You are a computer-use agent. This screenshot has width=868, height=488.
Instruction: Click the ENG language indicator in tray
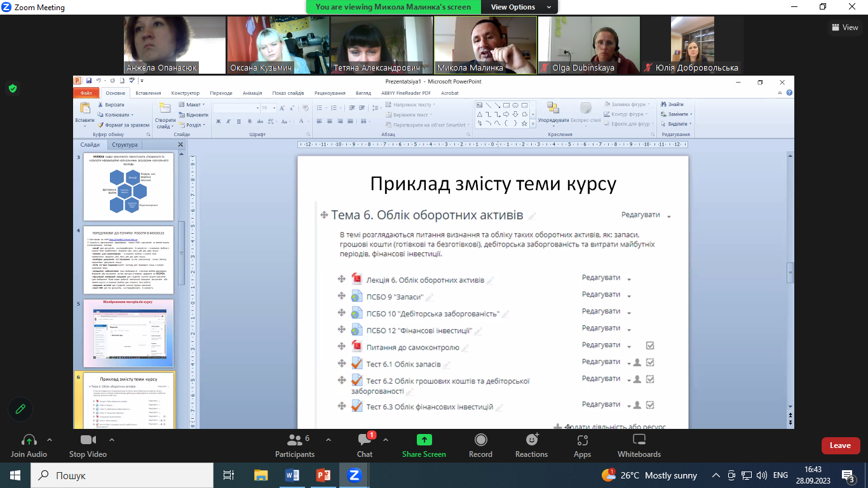[780, 475]
